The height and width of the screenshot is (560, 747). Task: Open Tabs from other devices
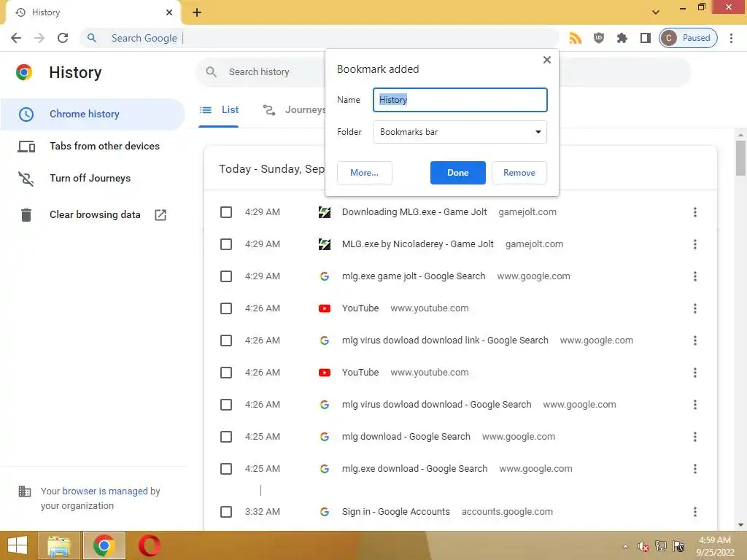pyautogui.click(x=93, y=146)
